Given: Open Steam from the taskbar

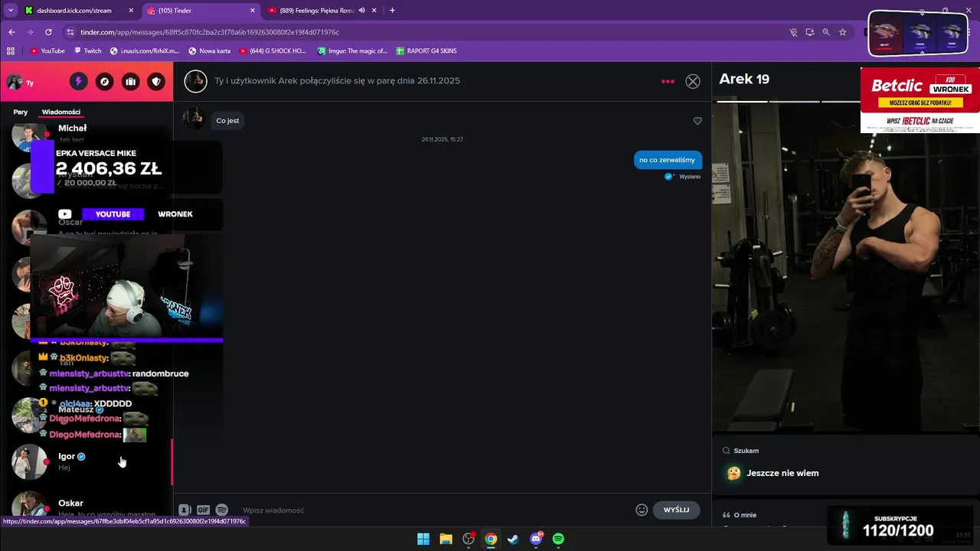Looking at the screenshot, I should [513, 539].
